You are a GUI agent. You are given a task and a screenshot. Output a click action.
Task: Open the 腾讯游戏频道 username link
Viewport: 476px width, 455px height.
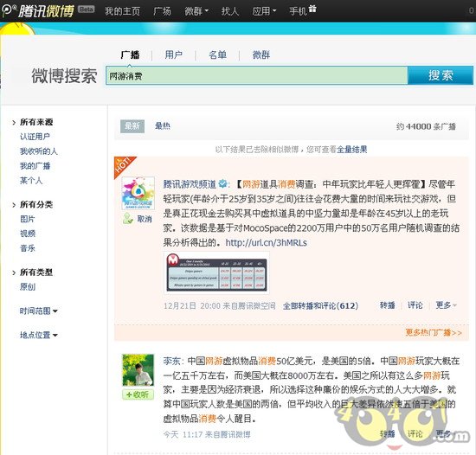[x=190, y=184]
